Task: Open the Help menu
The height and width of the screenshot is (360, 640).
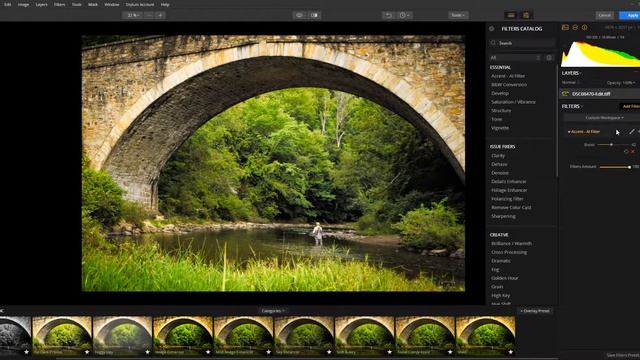Action: pos(165,4)
